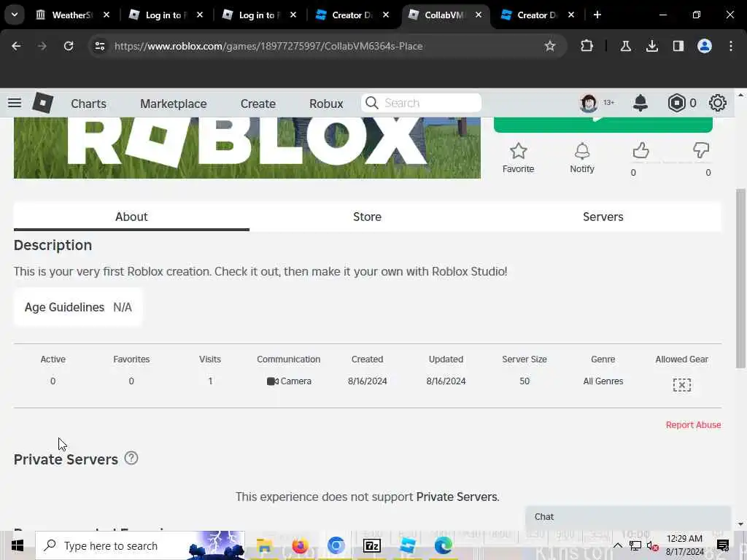Click the Roblox experience banner thumbnail
The image size is (747, 560).
tap(247, 148)
